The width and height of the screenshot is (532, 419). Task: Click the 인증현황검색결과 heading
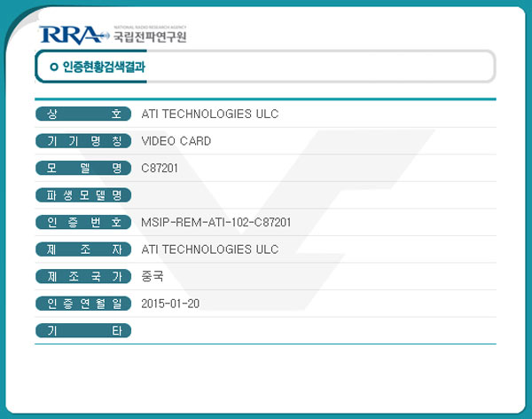point(104,67)
